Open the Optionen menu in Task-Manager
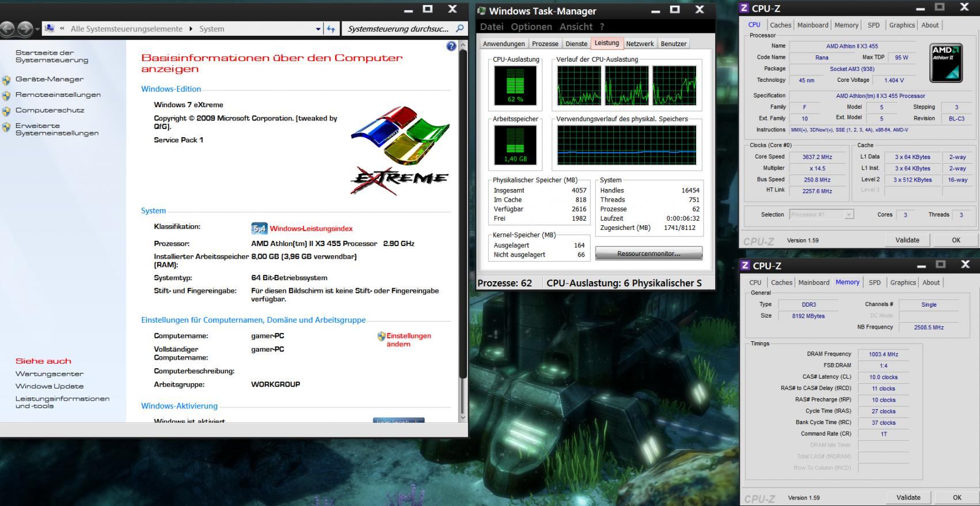The image size is (980, 506). click(531, 27)
